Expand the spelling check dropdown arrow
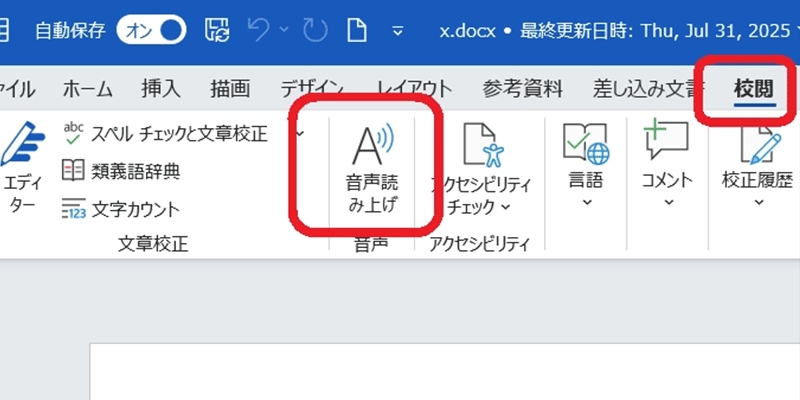Screen dimensions: 800x400 tap(300, 134)
